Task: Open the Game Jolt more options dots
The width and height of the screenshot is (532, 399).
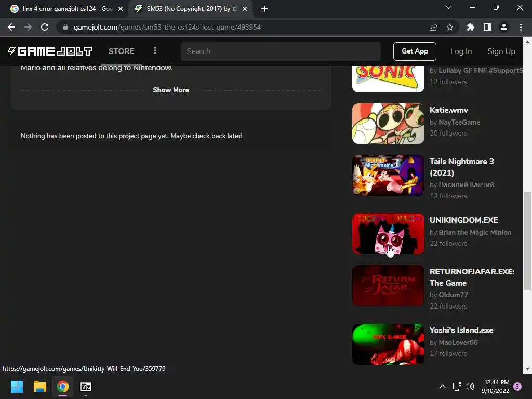Action: coord(155,50)
